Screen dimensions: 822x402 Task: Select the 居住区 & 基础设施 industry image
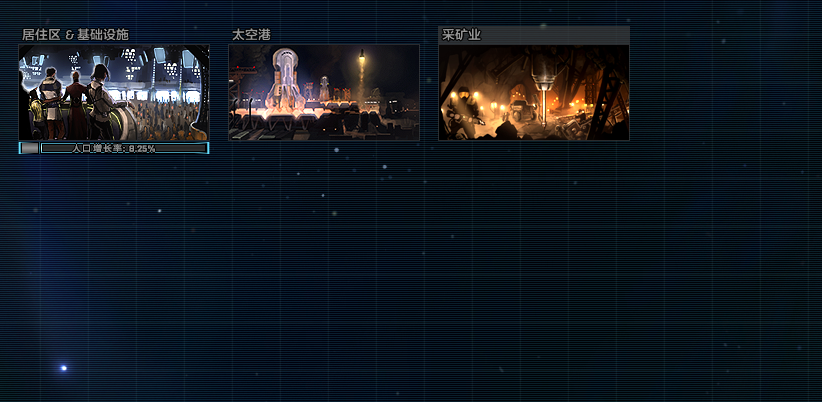coord(114,92)
